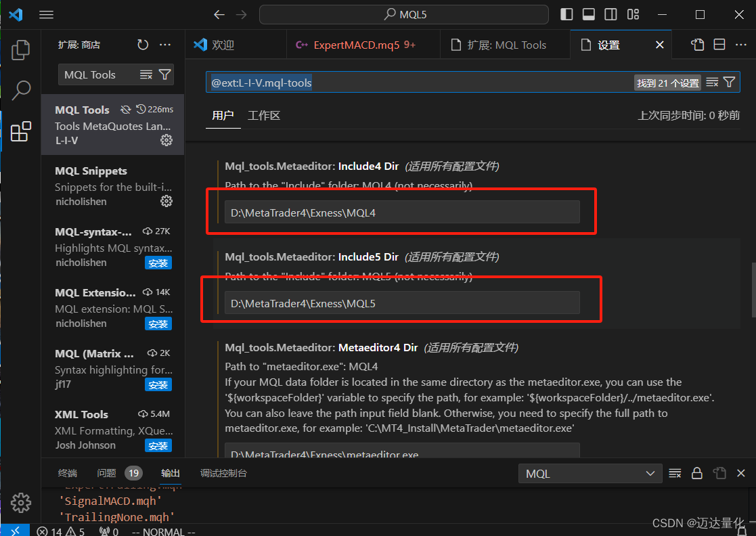
Task: Show errors and warnings count in status bar
Action: (x=61, y=531)
